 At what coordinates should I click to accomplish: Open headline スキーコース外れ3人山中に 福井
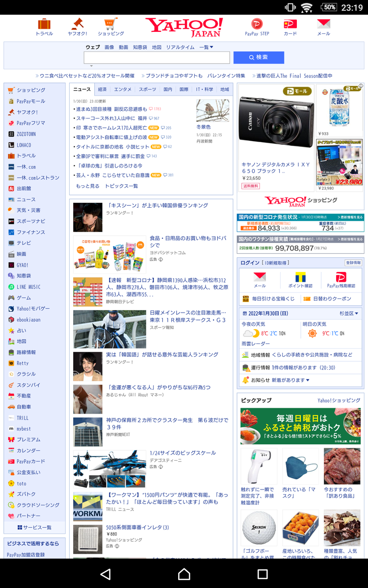111,118
